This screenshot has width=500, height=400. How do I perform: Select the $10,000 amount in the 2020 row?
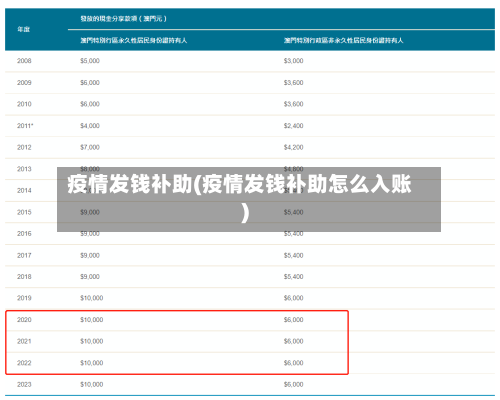click(x=92, y=320)
